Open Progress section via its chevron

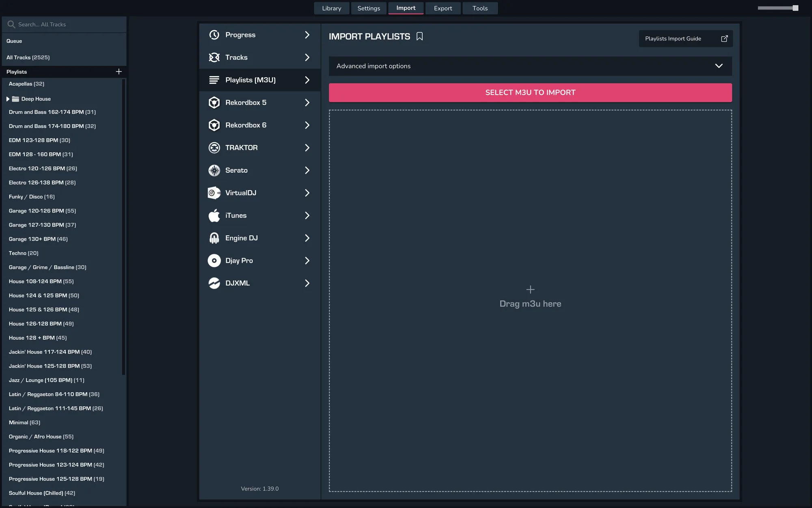coord(307,35)
